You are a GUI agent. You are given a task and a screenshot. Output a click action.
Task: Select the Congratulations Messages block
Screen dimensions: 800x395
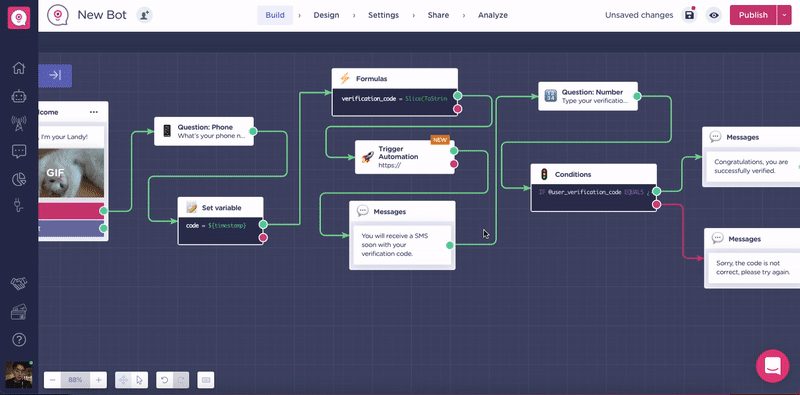point(751,157)
